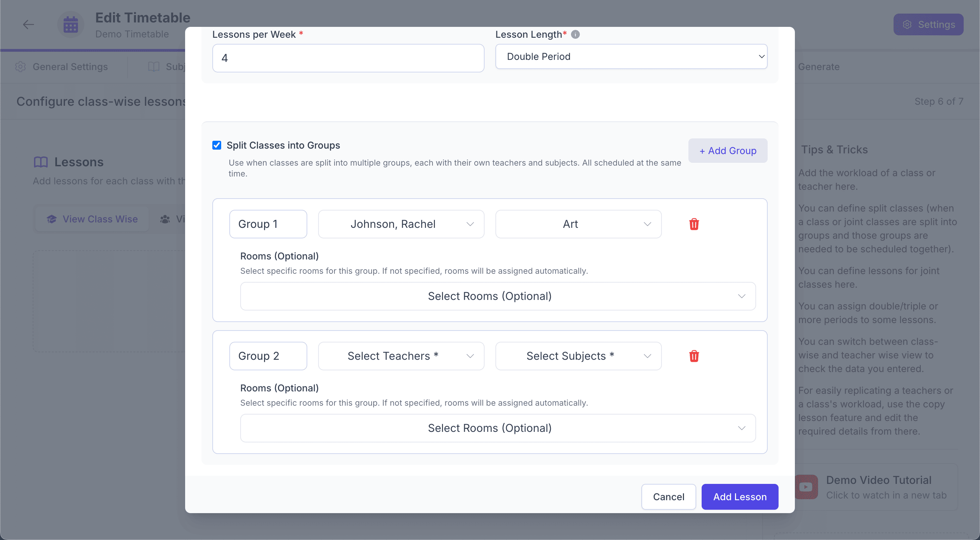The height and width of the screenshot is (540, 980).
Task: Go back using the arrow icon
Action: pos(28,25)
